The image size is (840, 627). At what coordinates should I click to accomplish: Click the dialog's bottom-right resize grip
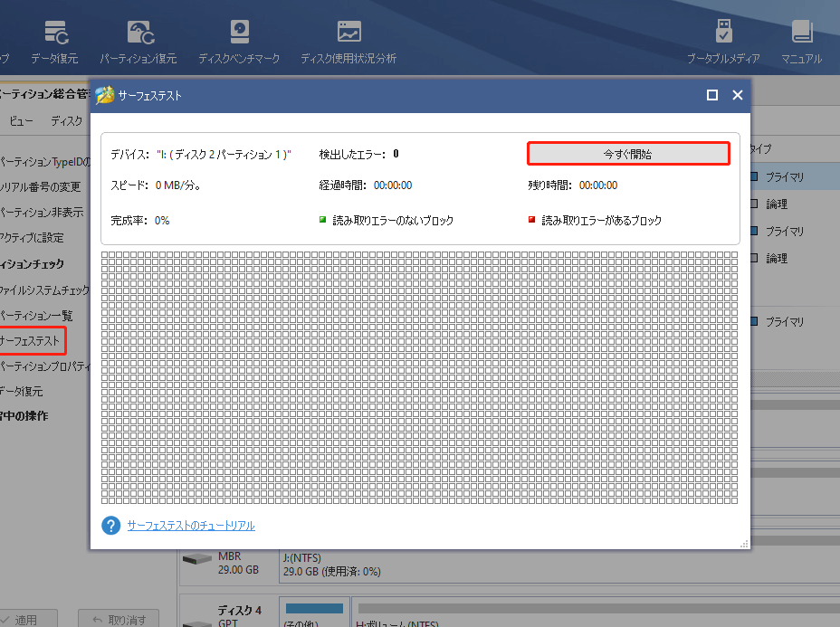pyautogui.click(x=744, y=544)
